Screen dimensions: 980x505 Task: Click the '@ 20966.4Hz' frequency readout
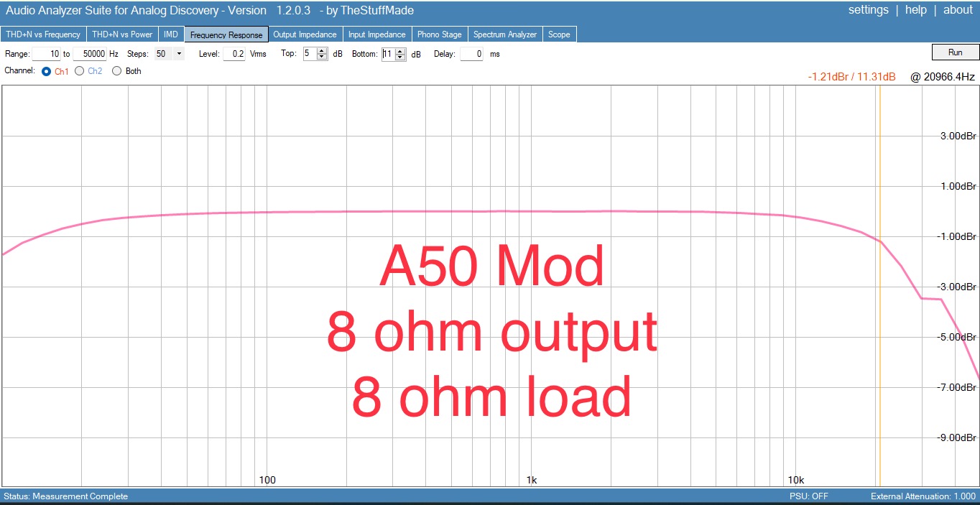tap(943, 77)
